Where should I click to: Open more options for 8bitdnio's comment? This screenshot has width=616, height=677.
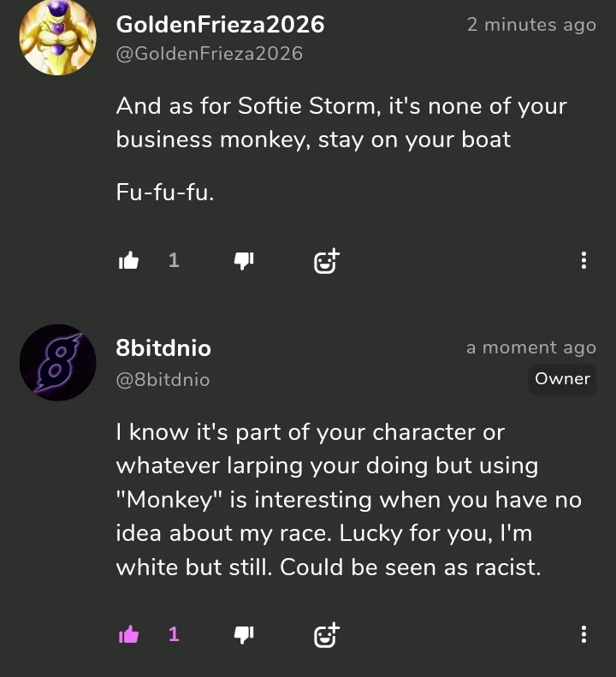583,634
